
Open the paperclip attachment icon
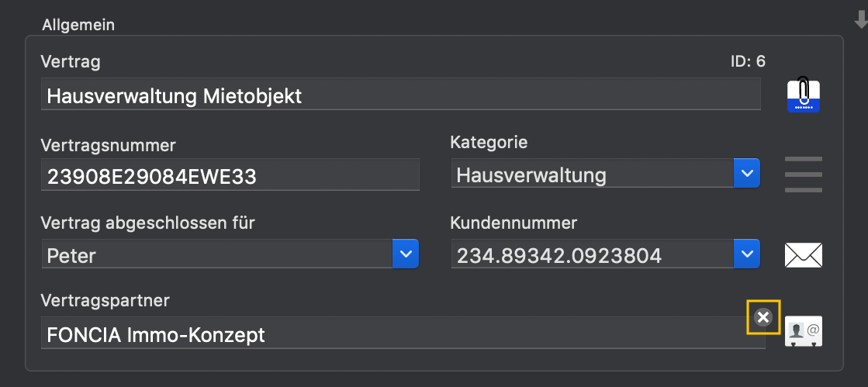point(804,95)
